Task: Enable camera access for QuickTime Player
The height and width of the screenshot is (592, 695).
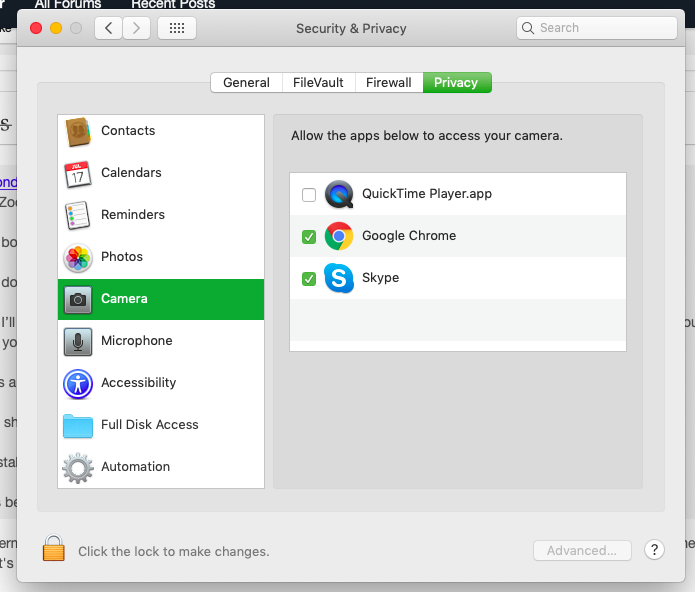Action: pos(309,195)
